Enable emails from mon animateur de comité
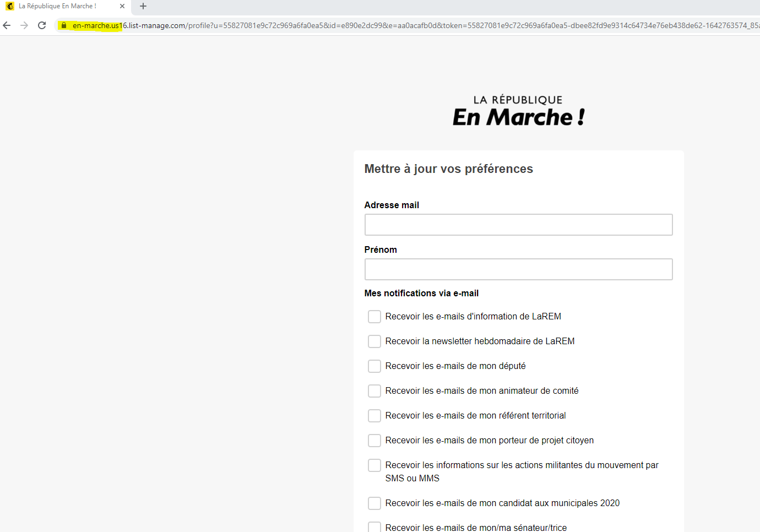 coord(374,391)
